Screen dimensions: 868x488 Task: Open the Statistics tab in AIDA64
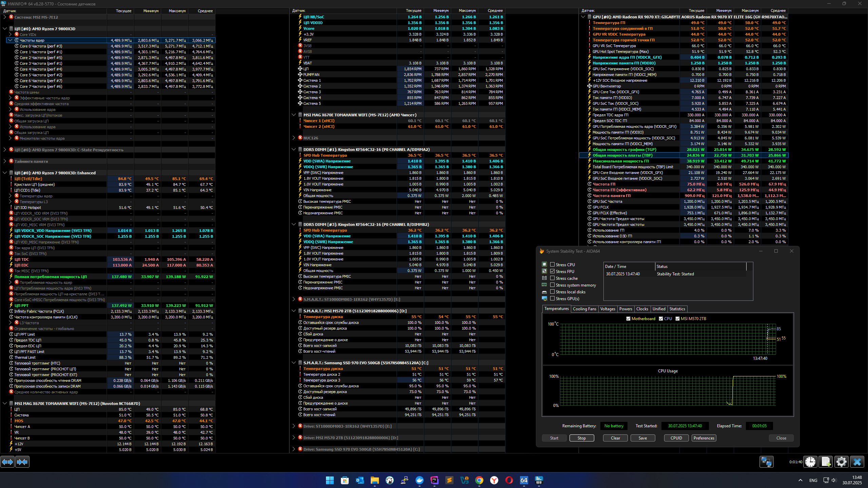[x=677, y=309]
